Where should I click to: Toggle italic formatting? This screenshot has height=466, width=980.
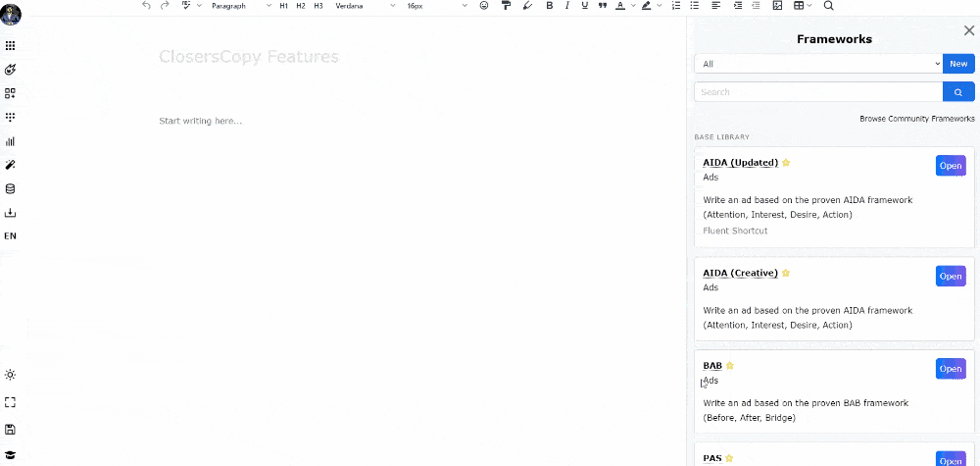[x=566, y=6]
